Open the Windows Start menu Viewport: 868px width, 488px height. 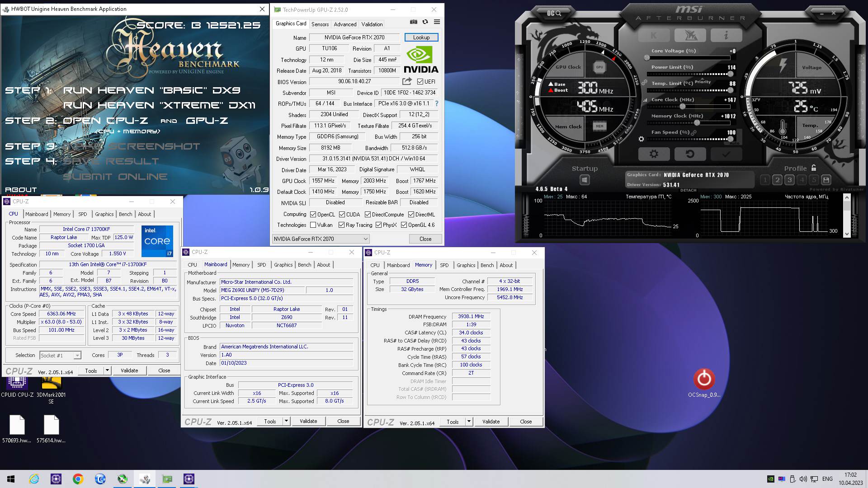click(11, 479)
